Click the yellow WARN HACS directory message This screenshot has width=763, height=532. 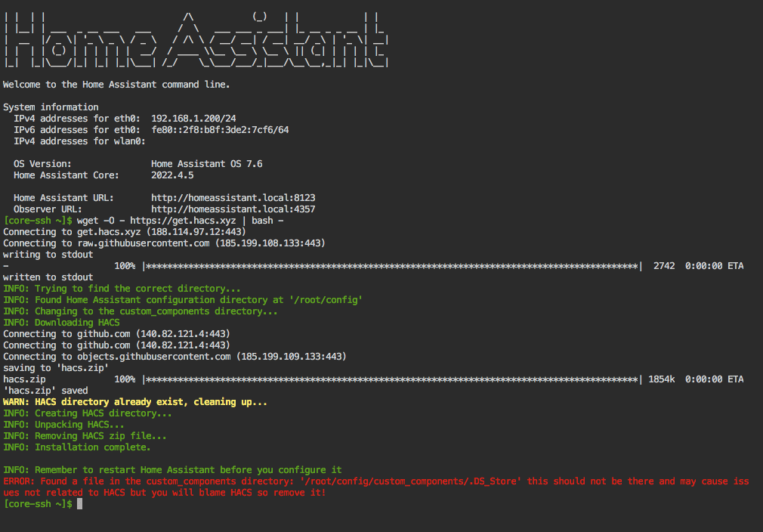click(x=135, y=402)
